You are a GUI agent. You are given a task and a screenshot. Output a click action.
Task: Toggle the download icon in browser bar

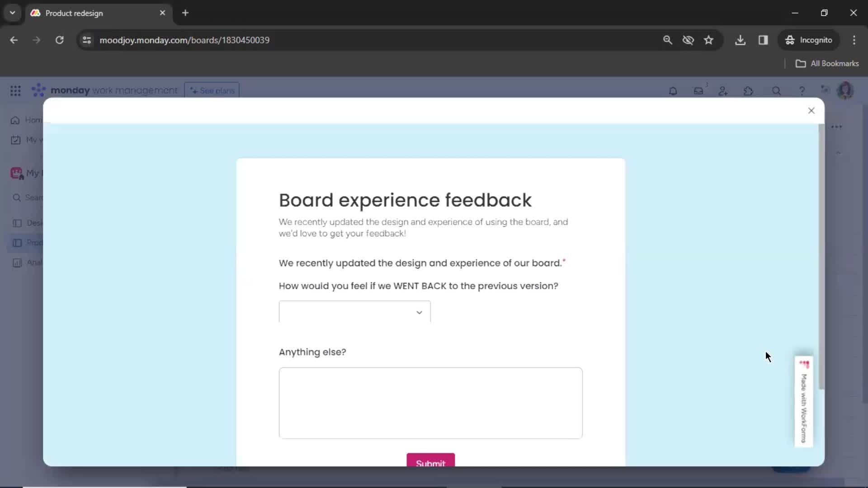[x=741, y=40]
